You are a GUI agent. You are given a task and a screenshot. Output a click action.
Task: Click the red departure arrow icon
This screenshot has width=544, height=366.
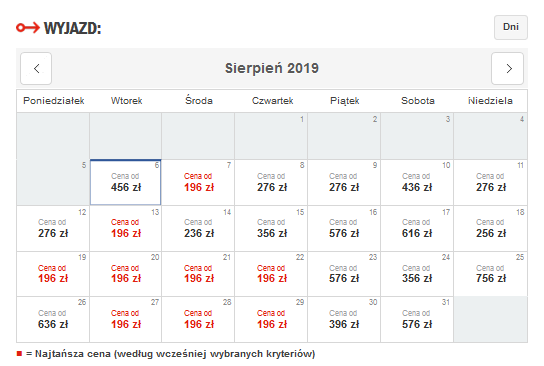(28, 27)
